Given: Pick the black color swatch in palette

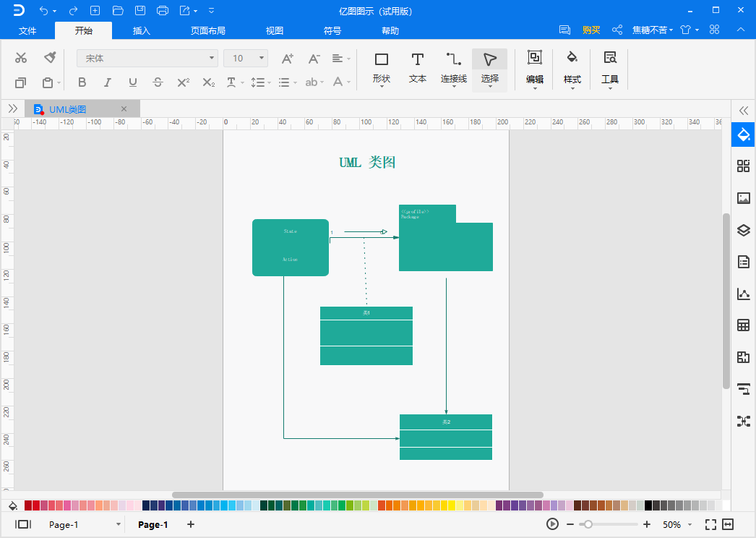Looking at the screenshot, I should (x=648, y=505).
